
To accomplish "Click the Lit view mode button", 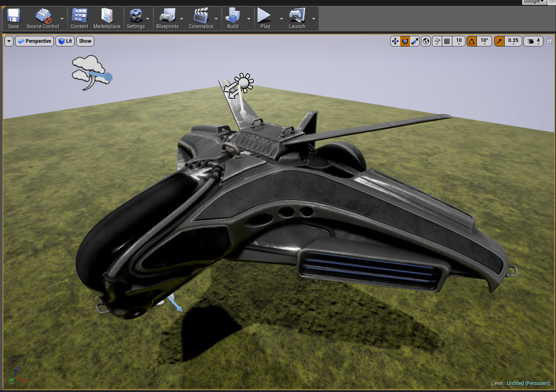I will click(x=65, y=41).
